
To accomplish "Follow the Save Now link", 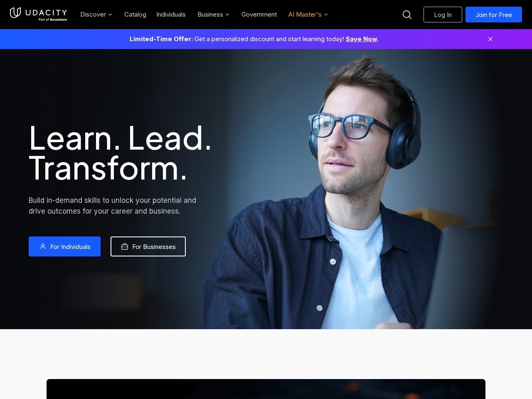I will (x=362, y=39).
